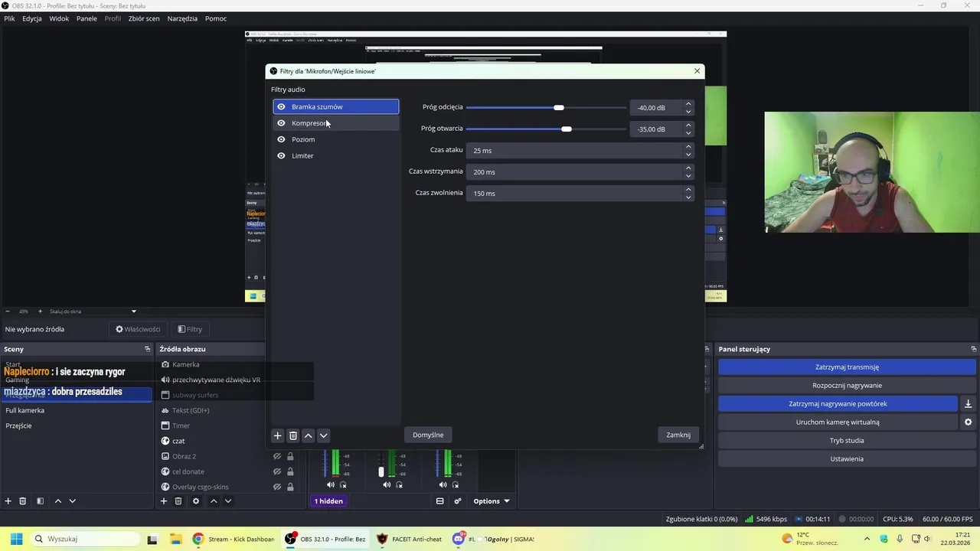This screenshot has width=980, height=551.
Task: Open advanced audio properties gears icon
Action: 458,501
